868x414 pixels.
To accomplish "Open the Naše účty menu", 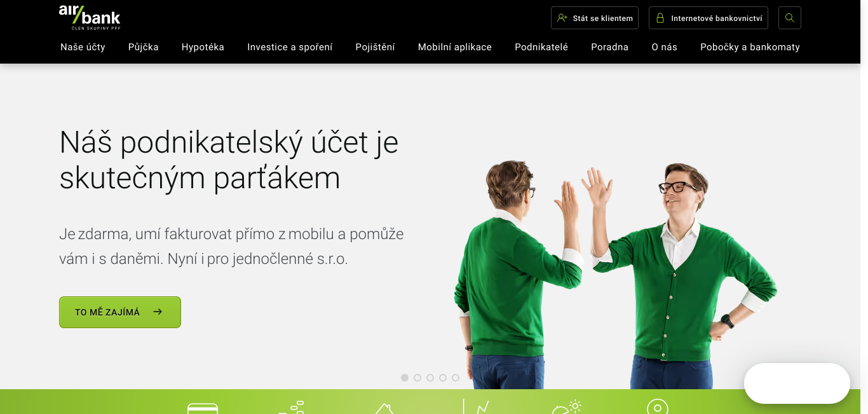I will 83,47.
